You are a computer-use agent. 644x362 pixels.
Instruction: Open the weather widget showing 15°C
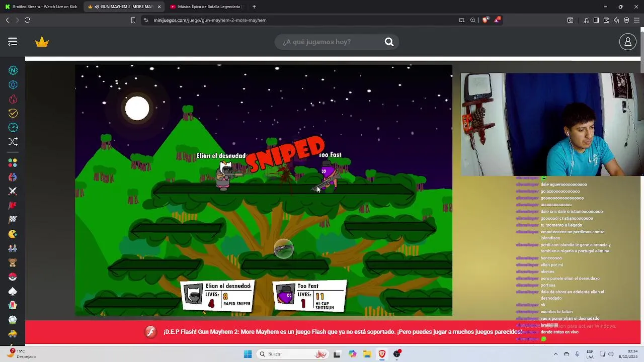(x=21, y=354)
